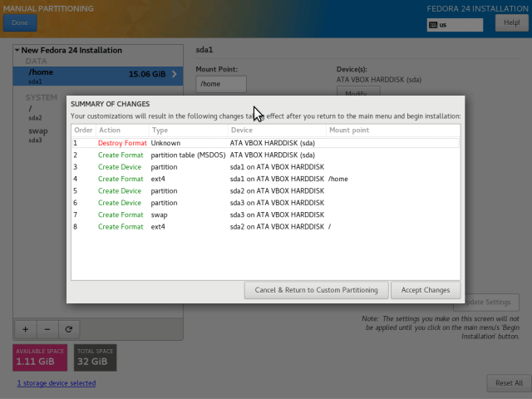Select row 5 Create Device sda2 partition
Screen dimensions: 532x399
(266, 191)
